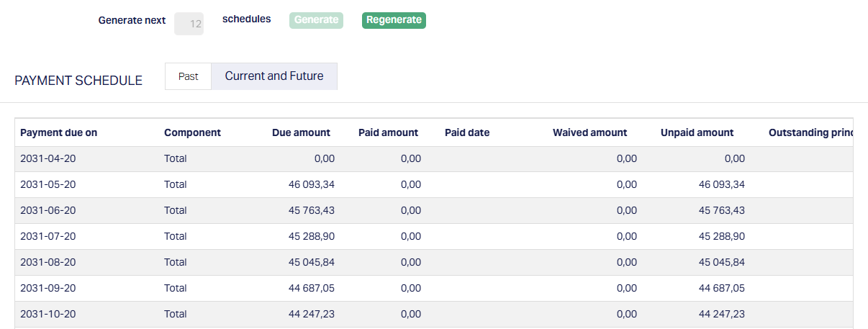Click the Paid amount column header

click(x=388, y=132)
